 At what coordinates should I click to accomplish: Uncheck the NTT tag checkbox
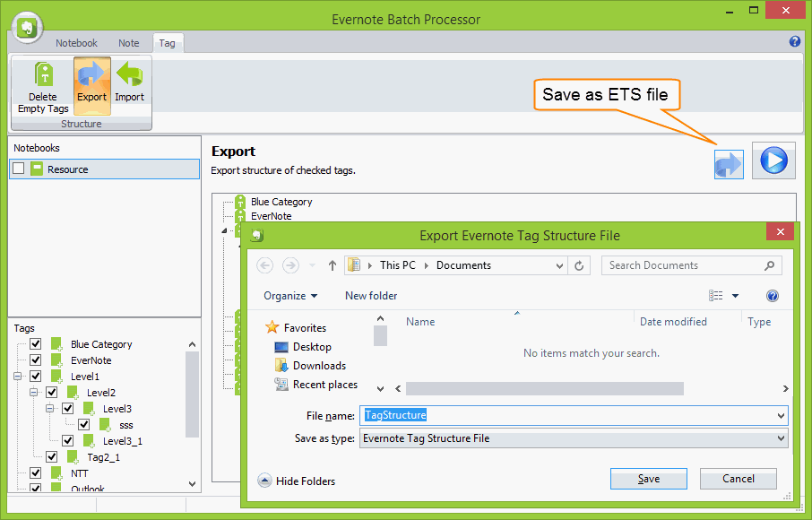click(35, 472)
